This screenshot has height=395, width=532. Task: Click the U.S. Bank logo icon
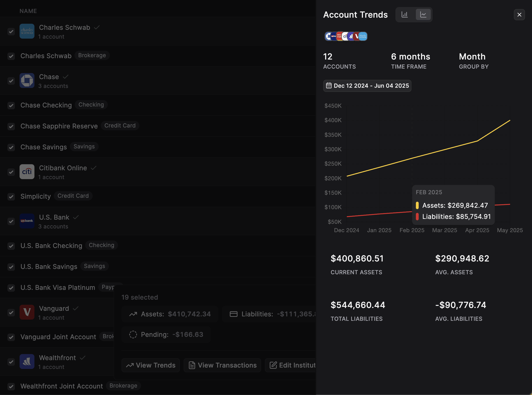click(27, 221)
